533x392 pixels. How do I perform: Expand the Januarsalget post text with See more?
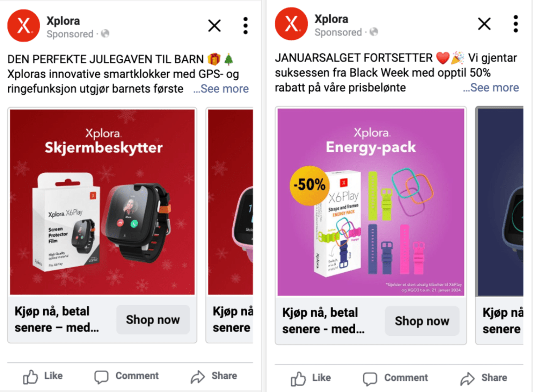coord(491,87)
